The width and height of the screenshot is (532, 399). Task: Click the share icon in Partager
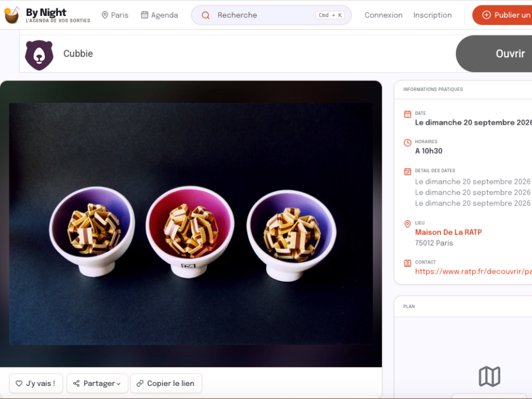76,384
